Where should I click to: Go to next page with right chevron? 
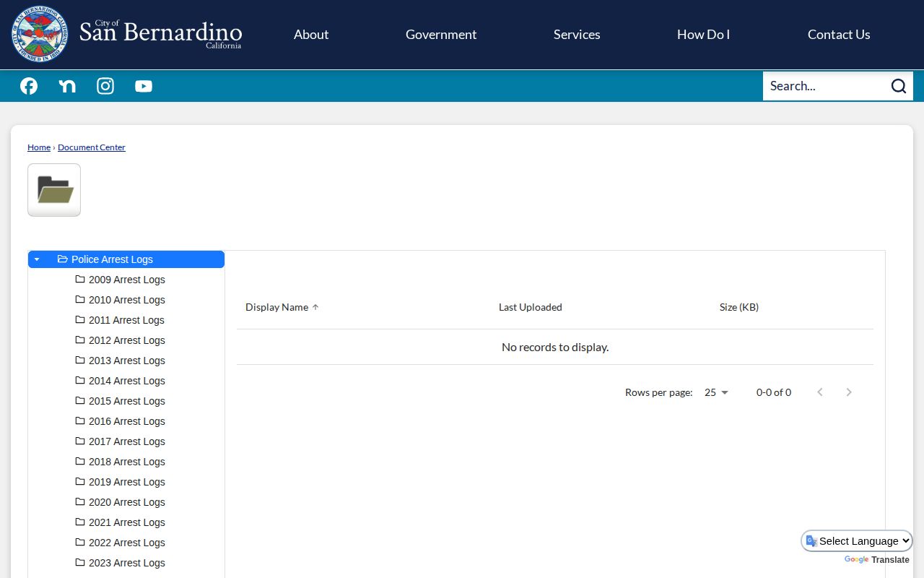tap(849, 392)
